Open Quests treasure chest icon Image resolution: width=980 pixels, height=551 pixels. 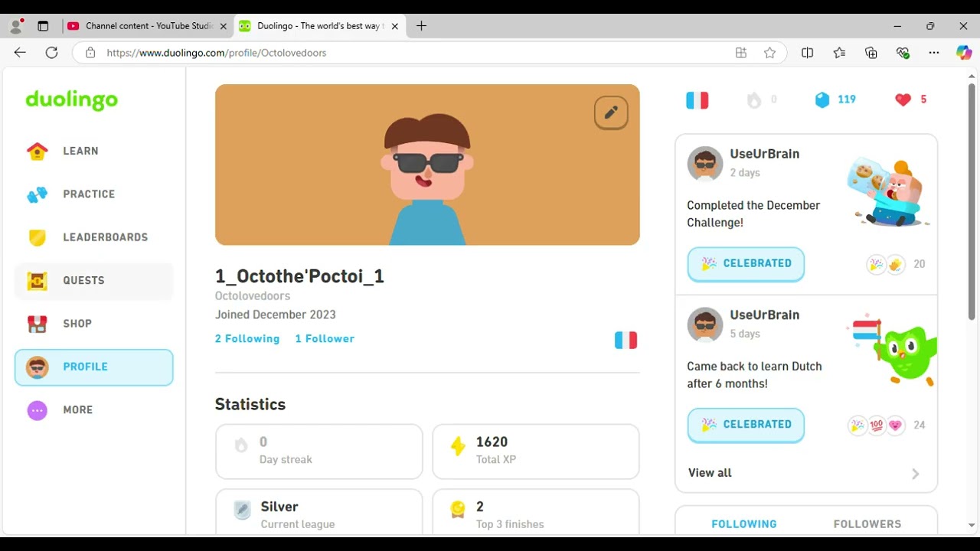(37, 281)
